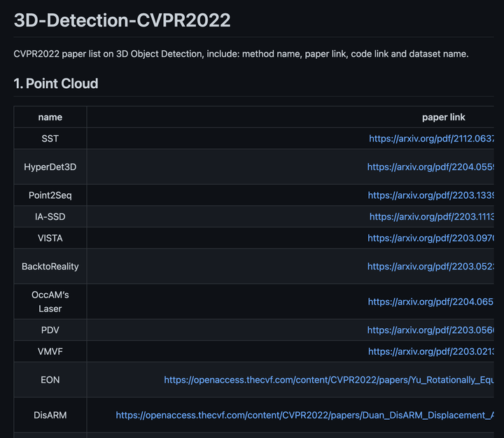Screen dimensions: 504x438
Task: Open the OccAM's Laser paper link
Action: pyautogui.click(x=431, y=302)
